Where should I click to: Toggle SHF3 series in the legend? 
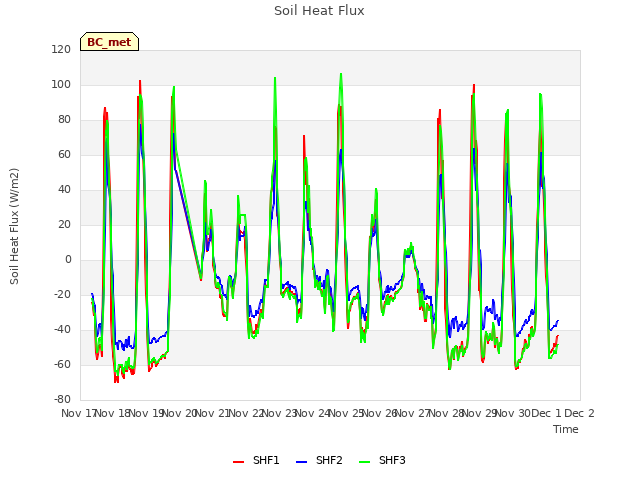tap(382, 460)
